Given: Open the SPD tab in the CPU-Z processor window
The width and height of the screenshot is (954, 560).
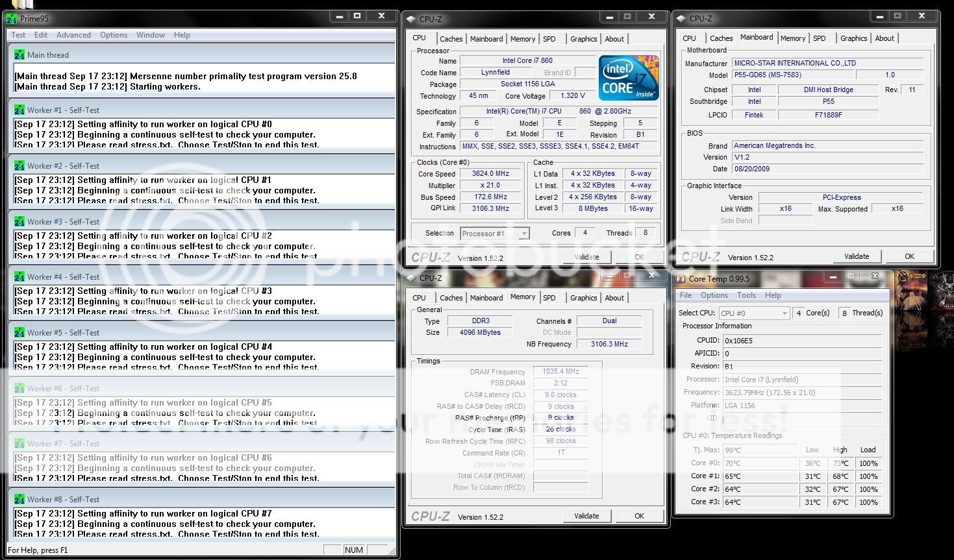Looking at the screenshot, I should [549, 39].
